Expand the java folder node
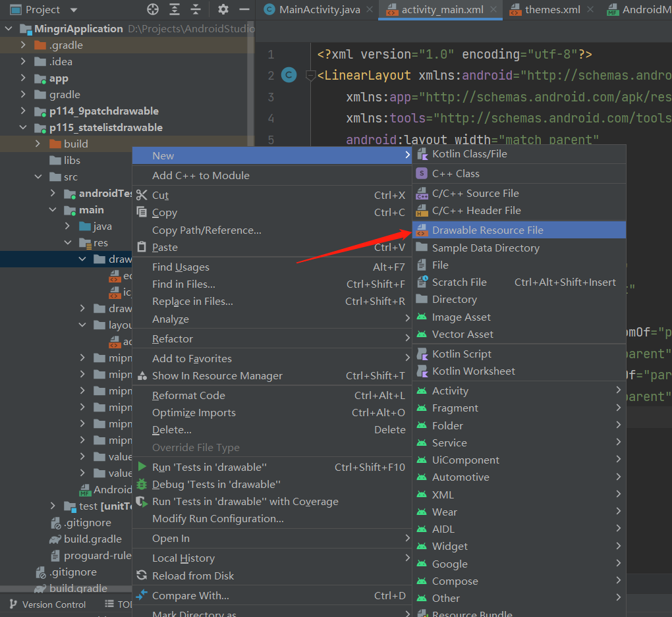672x617 pixels. click(67, 227)
